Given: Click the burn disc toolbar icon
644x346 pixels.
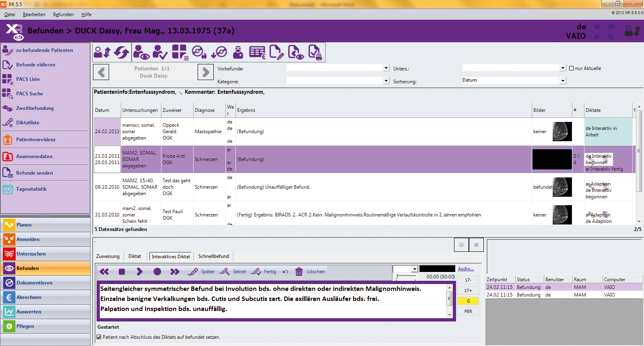Looking at the screenshot, I should [x=199, y=52].
